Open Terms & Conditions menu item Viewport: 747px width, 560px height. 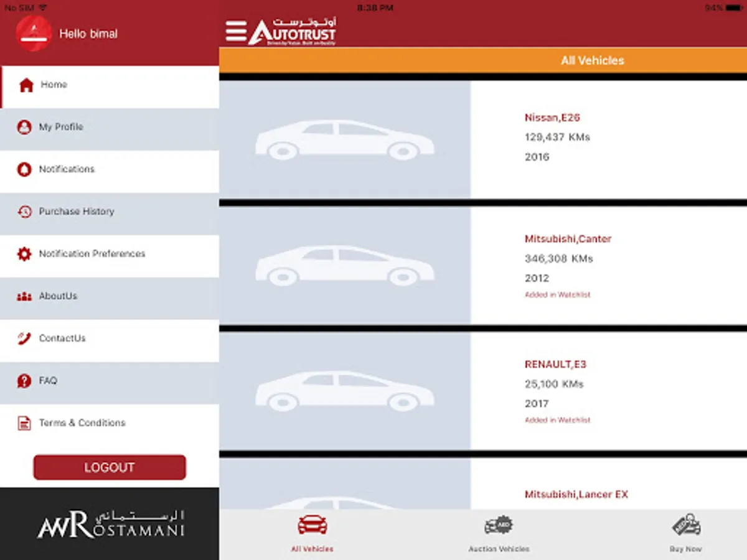(x=110, y=424)
